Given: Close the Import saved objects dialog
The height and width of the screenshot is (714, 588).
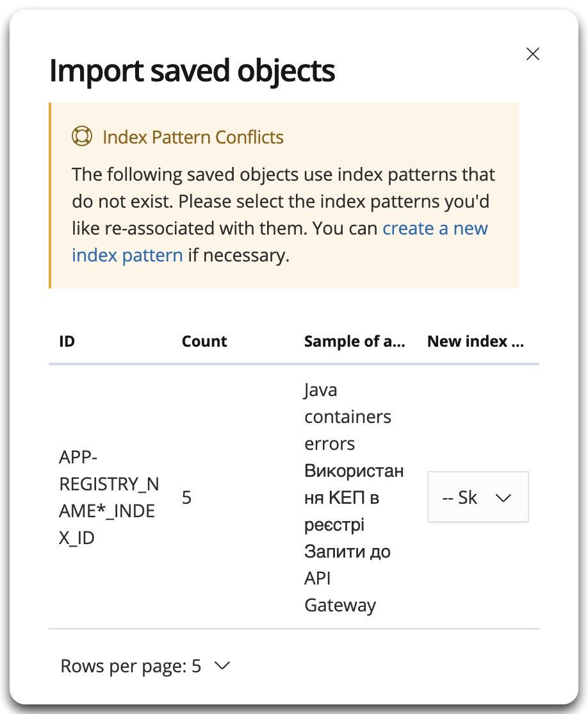Looking at the screenshot, I should click(x=532, y=54).
